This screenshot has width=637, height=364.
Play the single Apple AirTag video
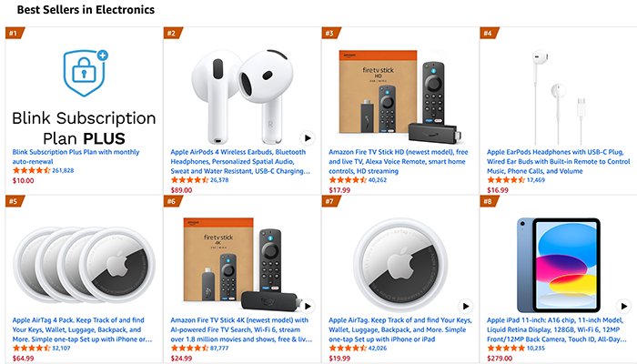(466, 307)
